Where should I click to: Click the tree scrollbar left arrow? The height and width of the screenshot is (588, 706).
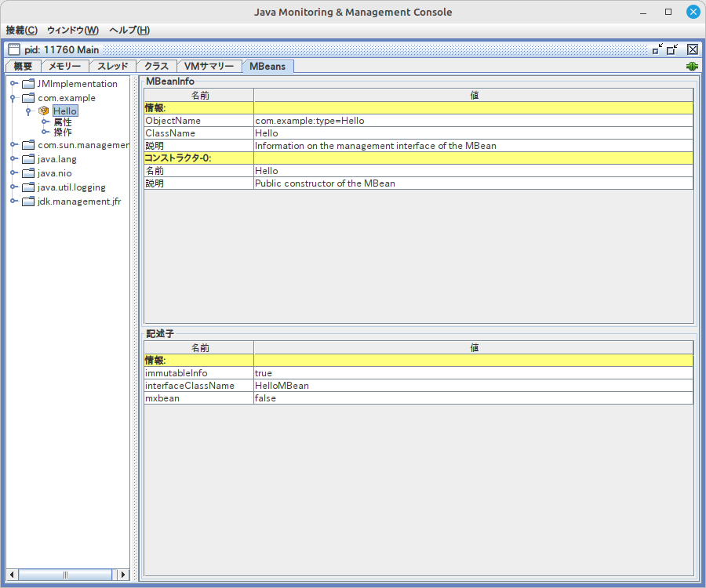point(12,575)
